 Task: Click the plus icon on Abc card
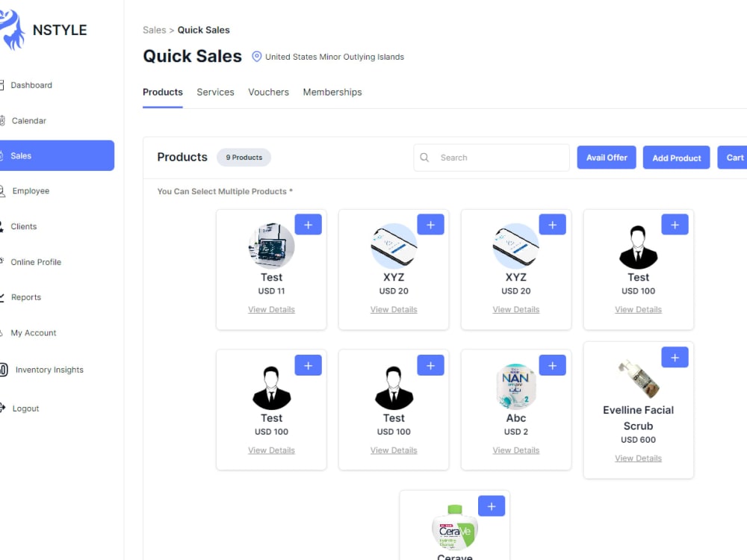tap(553, 365)
